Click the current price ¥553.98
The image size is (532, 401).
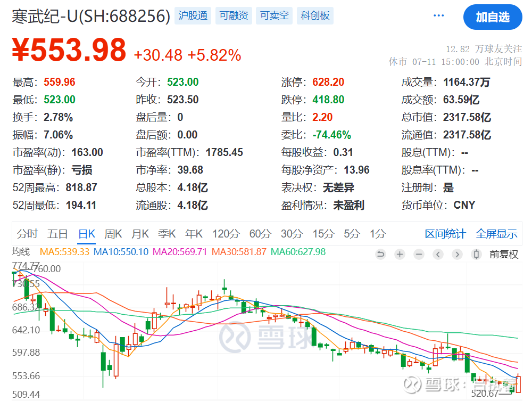point(69,50)
